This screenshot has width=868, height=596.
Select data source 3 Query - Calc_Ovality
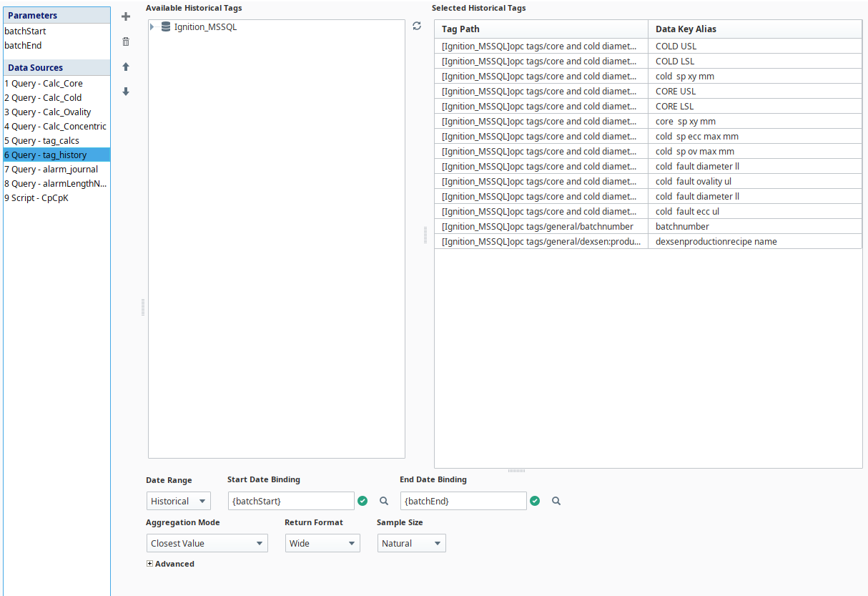click(57, 112)
